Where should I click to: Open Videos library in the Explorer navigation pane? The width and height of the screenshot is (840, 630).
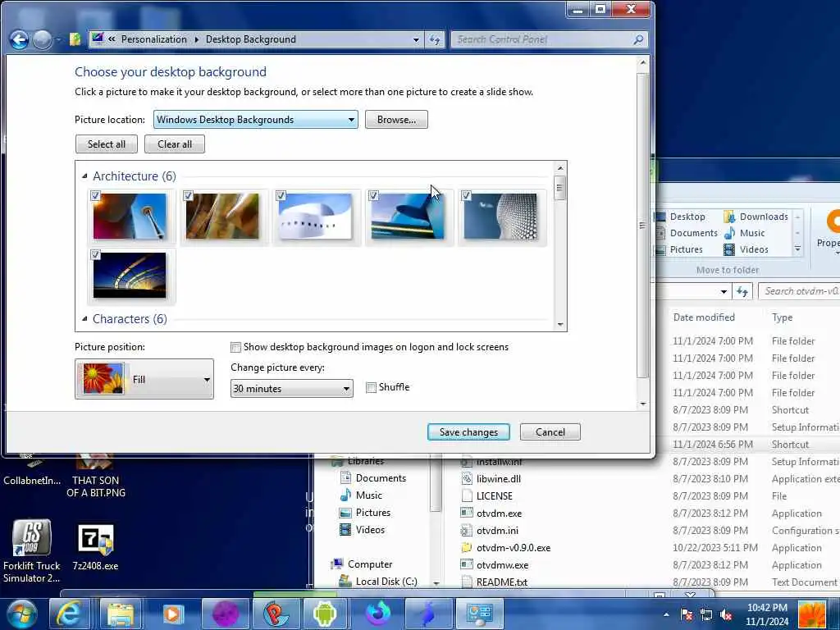370,530
